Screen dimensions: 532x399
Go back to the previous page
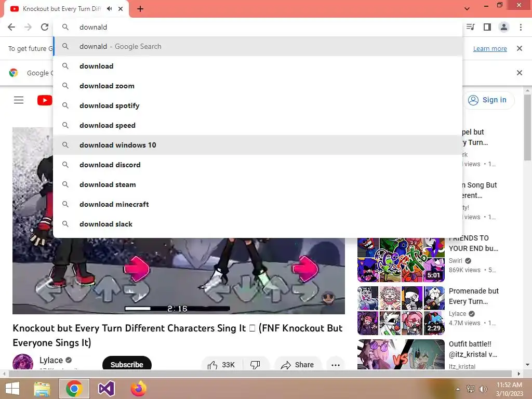tap(11, 27)
